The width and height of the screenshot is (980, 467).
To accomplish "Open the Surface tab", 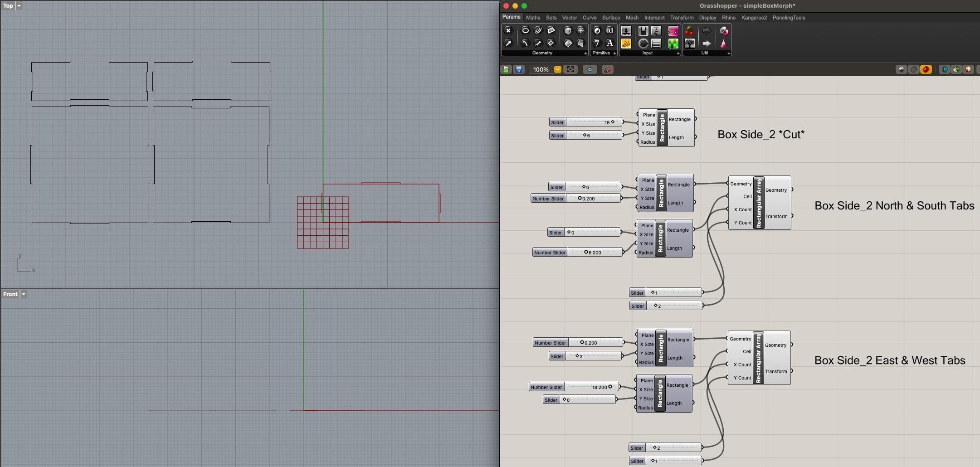I will pyautogui.click(x=611, y=18).
